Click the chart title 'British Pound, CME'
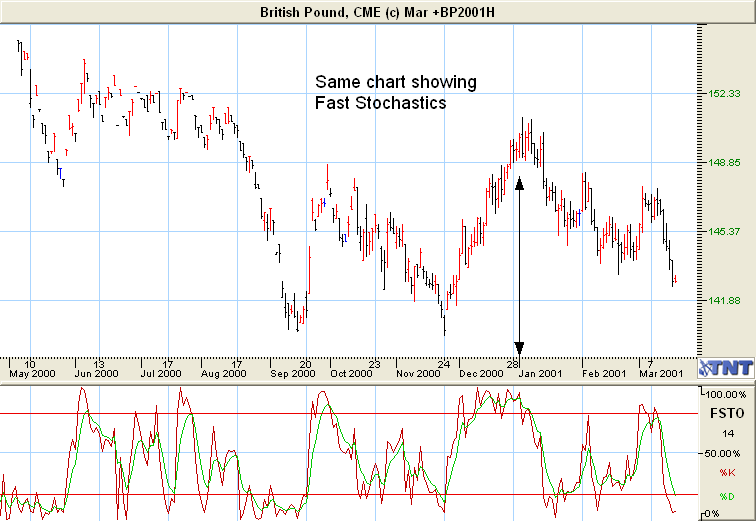This screenshot has height=521, width=756. click(x=377, y=11)
